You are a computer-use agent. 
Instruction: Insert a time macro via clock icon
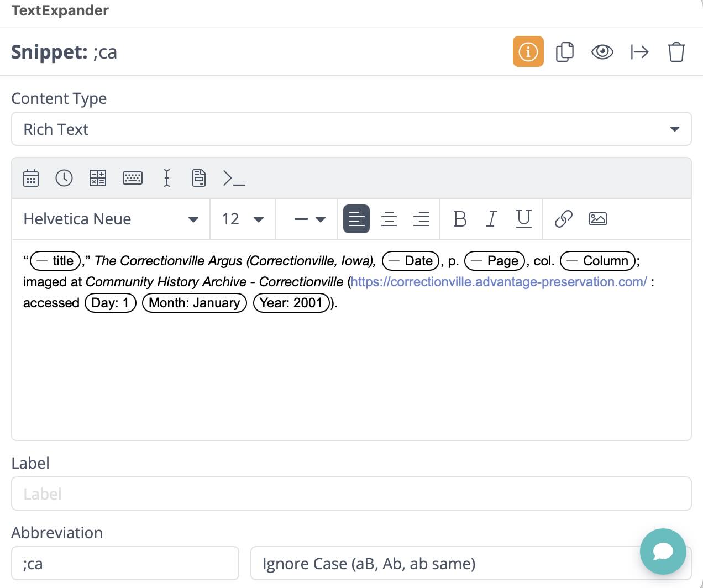[x=64, y=178]
